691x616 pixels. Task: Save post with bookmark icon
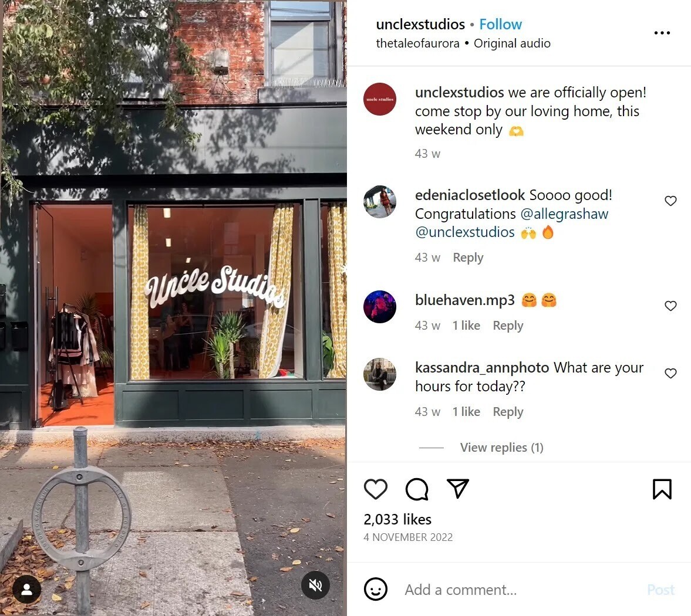point(662,489)
